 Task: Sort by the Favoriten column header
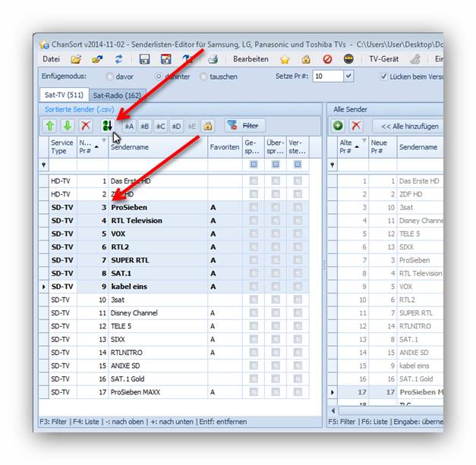pos(225,147)
